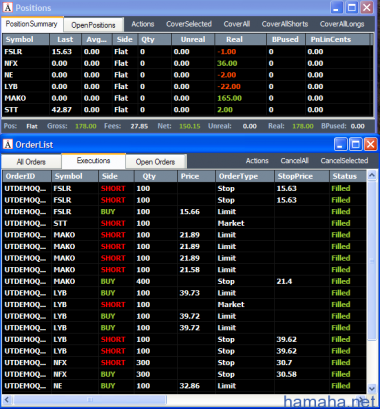Click the horizontal scrollbar left arrow
This screenshot has width=380, height=409.
coord(6,400)
